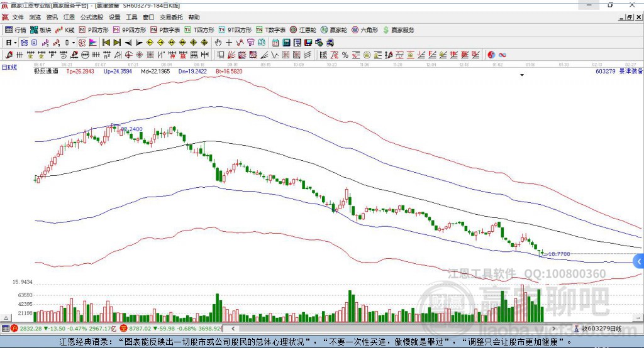Open the 行情 quotes view
Screen dimensions: 644x348
click(x=15, y=30)
